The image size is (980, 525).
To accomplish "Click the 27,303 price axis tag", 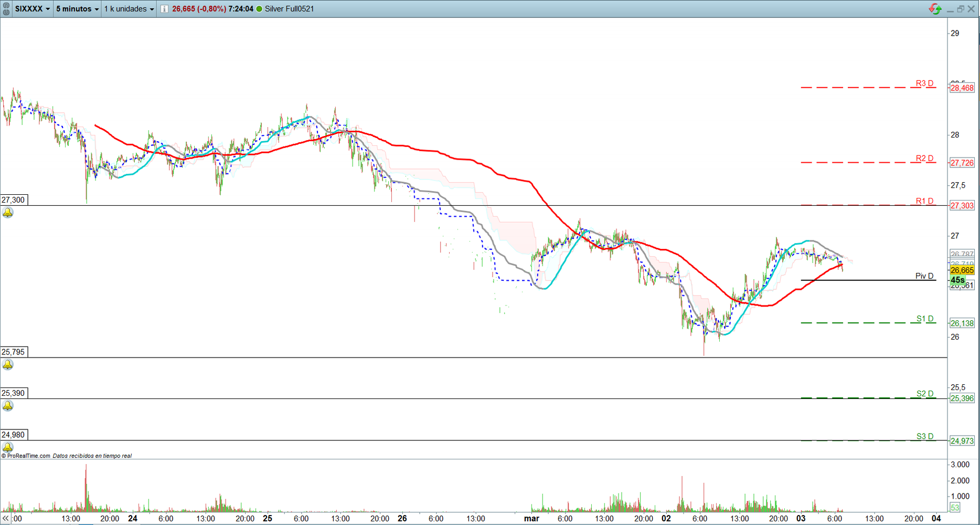I will (x=962, y=206).
